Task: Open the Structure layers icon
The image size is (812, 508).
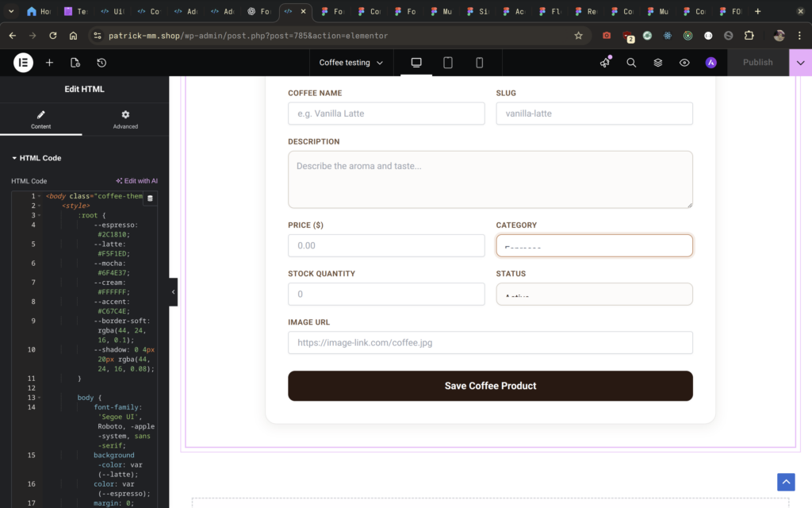Action: (x=658, y=63)
